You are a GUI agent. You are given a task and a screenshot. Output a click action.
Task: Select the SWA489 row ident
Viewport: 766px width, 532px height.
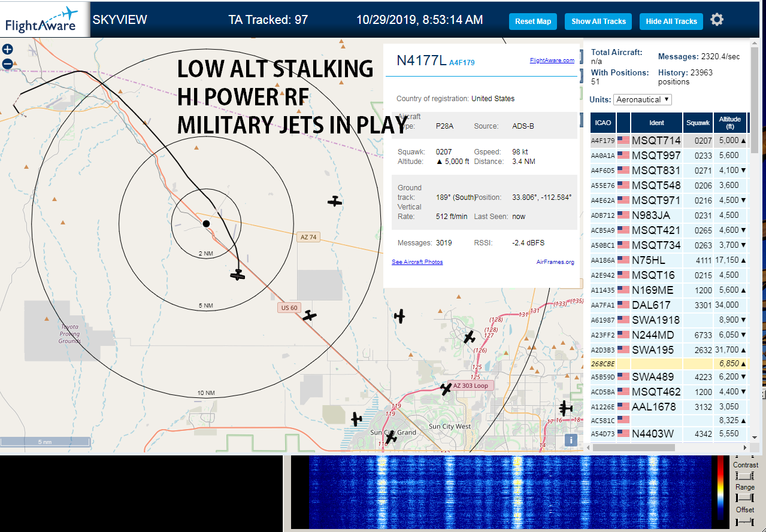coord(653,376)
